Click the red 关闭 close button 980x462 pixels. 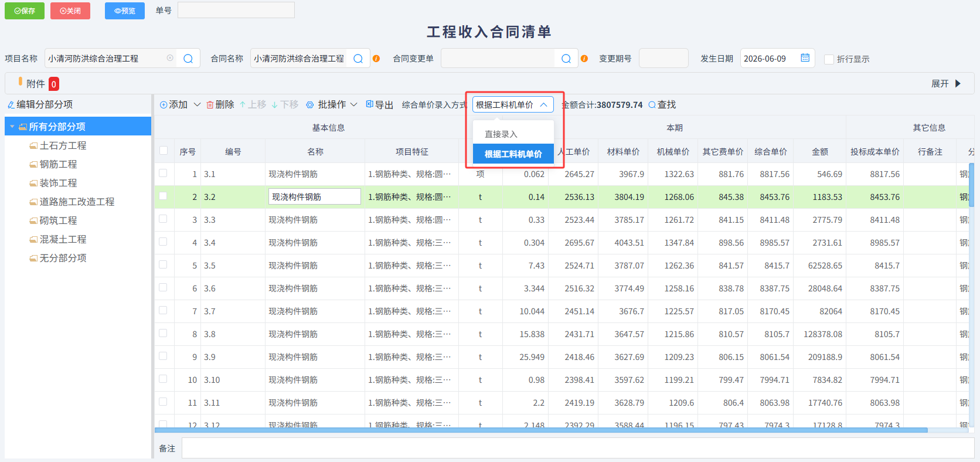click(x=70, y=11)
